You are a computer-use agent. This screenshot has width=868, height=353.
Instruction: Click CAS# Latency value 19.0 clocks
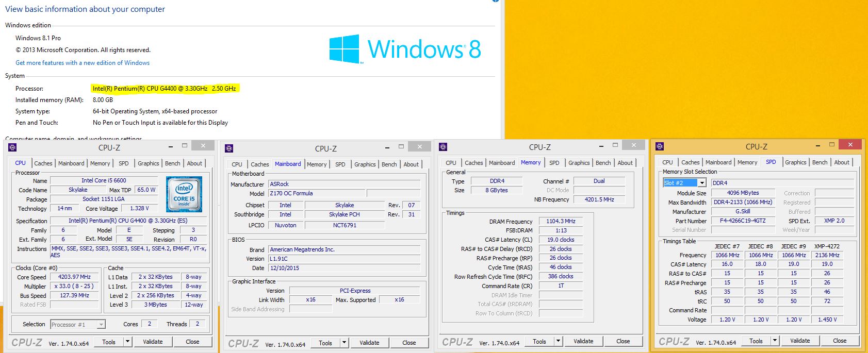pos(561,240)
